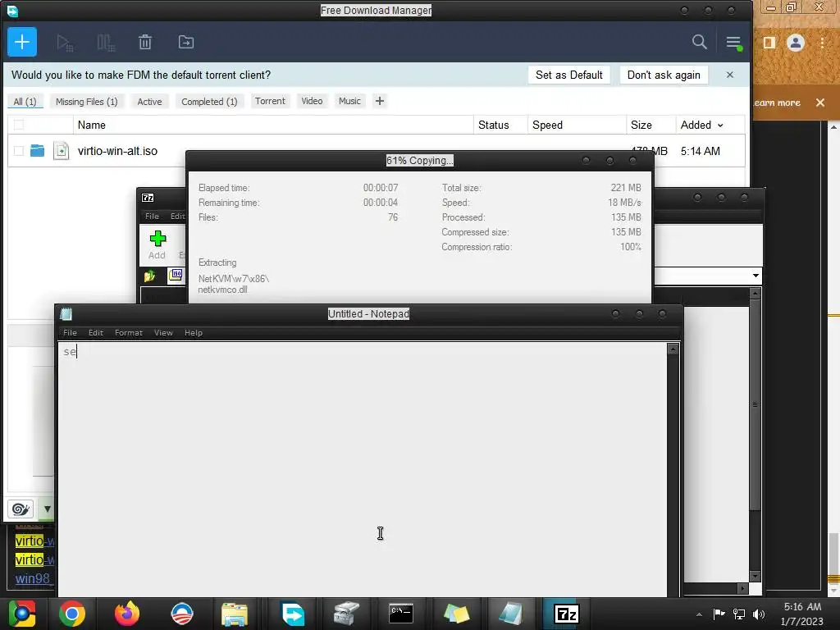Open Notepad Format menu
This screenshot has height=630, width=840.
pyautogui.click(x=129, y=333)
